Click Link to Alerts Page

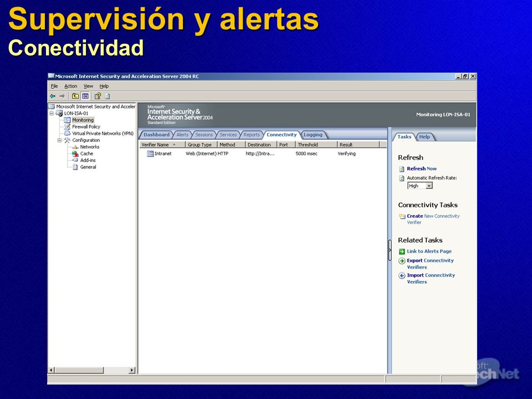pyautogui.click(x=429, y=252)
